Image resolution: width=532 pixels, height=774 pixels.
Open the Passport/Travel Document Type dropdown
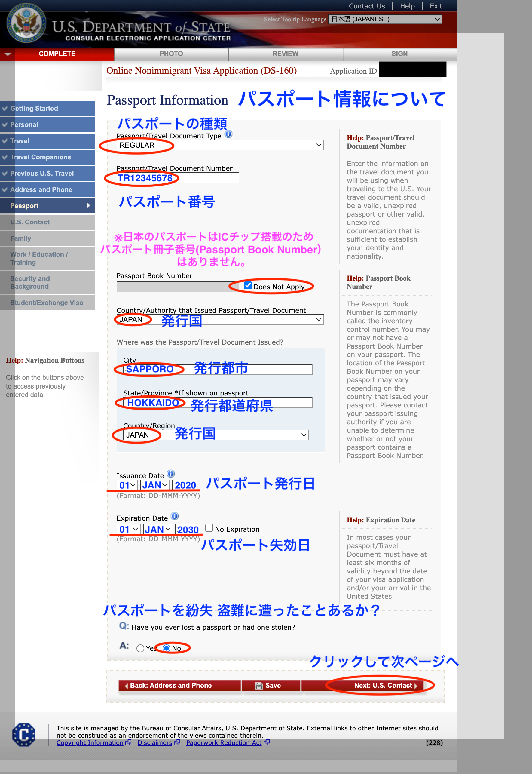[x=220, y=145]
